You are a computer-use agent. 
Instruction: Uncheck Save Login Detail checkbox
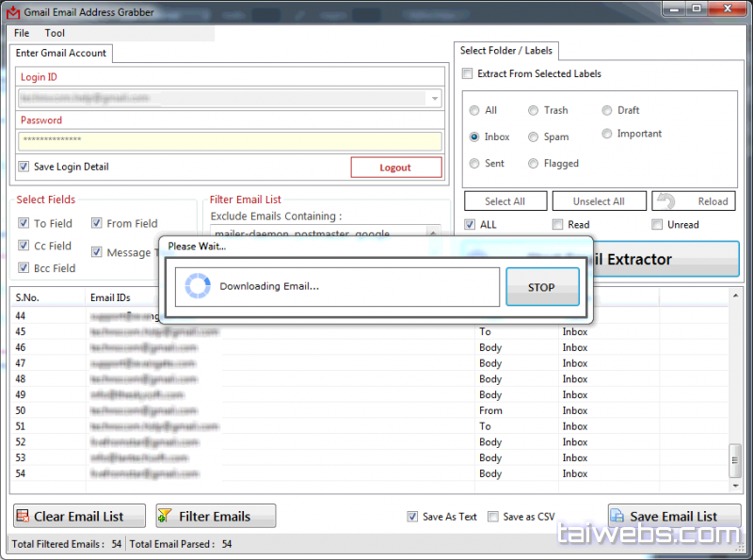pyautogui.click(x=24, y=167)
